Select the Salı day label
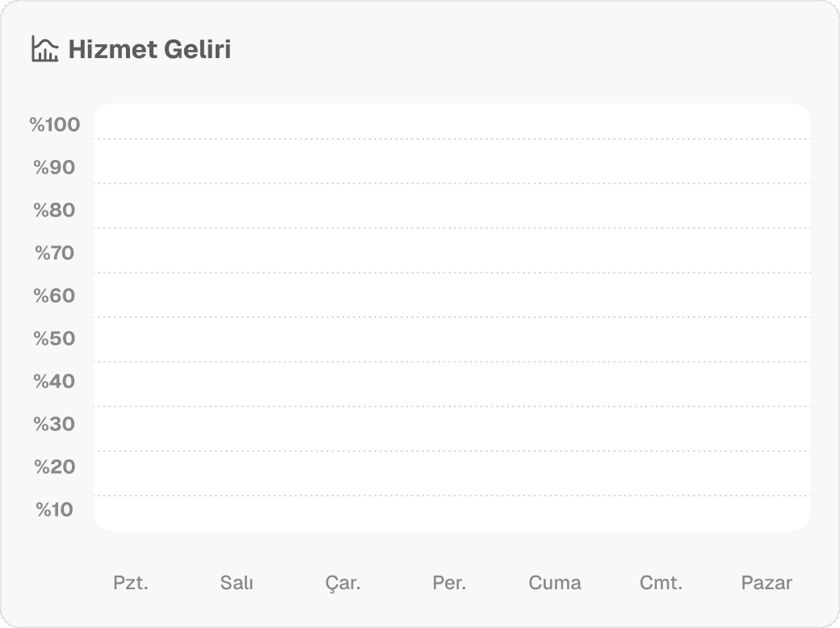The width and height of the screenshot is (840, 628). click(x=237, y=583)
